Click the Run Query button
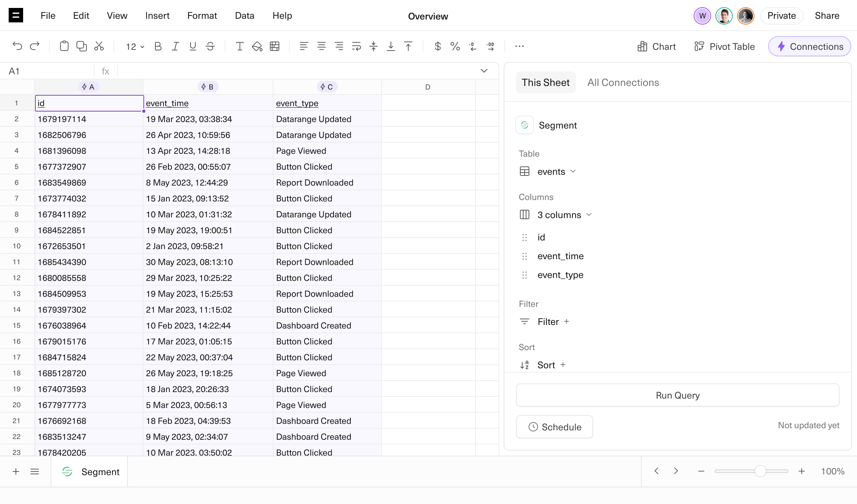Image resolution: width=857 pixels, height=504 pixels. pyautogui.click(x=677, y=395)
